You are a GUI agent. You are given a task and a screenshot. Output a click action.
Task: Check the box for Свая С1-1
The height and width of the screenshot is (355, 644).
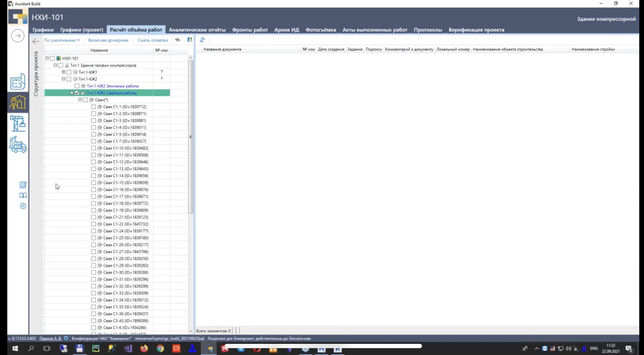[x=94, y=107]
